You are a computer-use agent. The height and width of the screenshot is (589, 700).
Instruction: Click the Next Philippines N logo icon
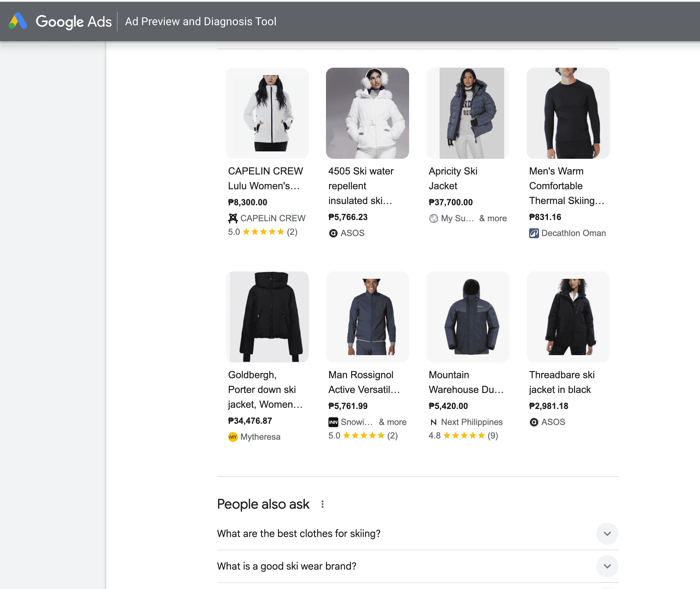coord(433,422)
